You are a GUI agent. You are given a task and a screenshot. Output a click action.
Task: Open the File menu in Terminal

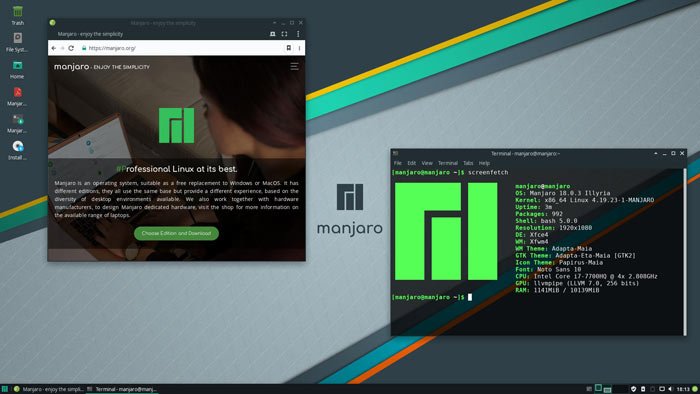pyautogui.click(x=397, y=163)
